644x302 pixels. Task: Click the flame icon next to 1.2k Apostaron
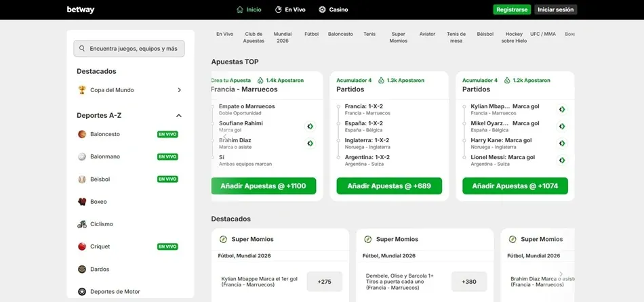click(x=507, y=81)
